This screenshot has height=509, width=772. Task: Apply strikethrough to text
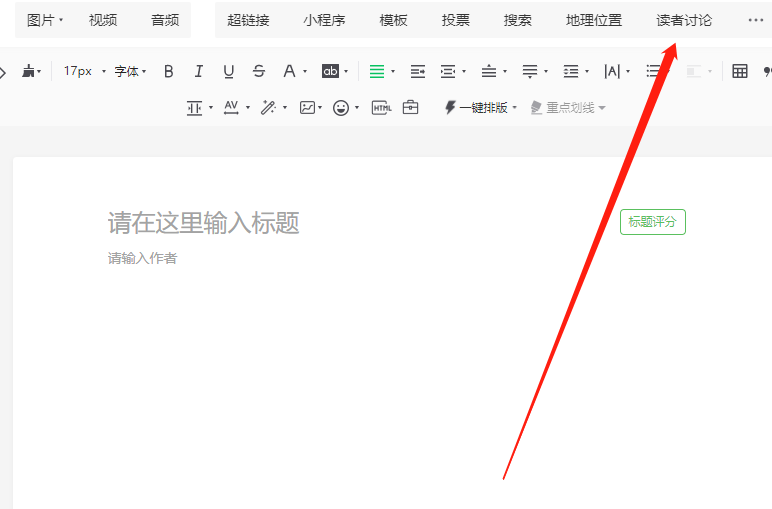point(259,71)
